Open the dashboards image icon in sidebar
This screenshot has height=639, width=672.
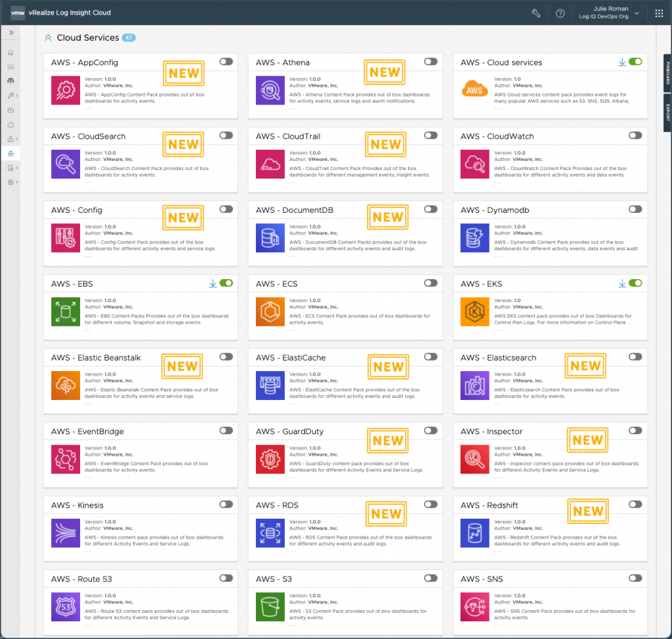click(10, 67)
